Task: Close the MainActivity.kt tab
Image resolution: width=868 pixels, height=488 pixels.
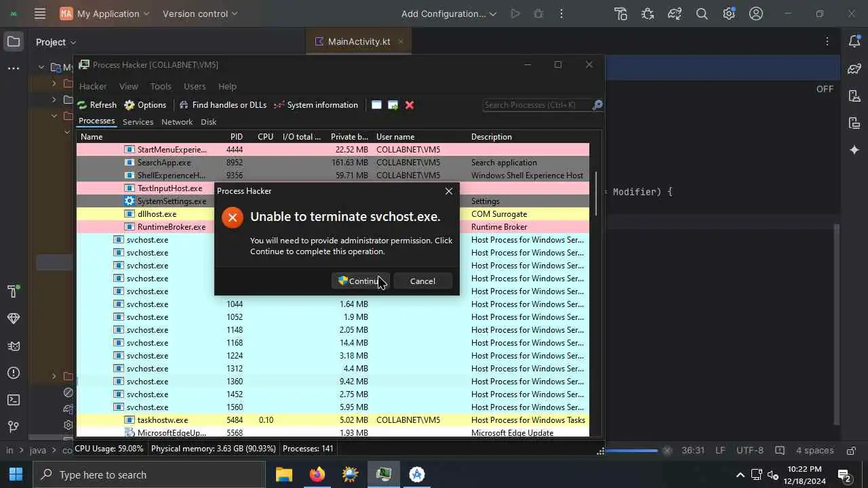Action: pyautogui.click(x=401, y=41)
